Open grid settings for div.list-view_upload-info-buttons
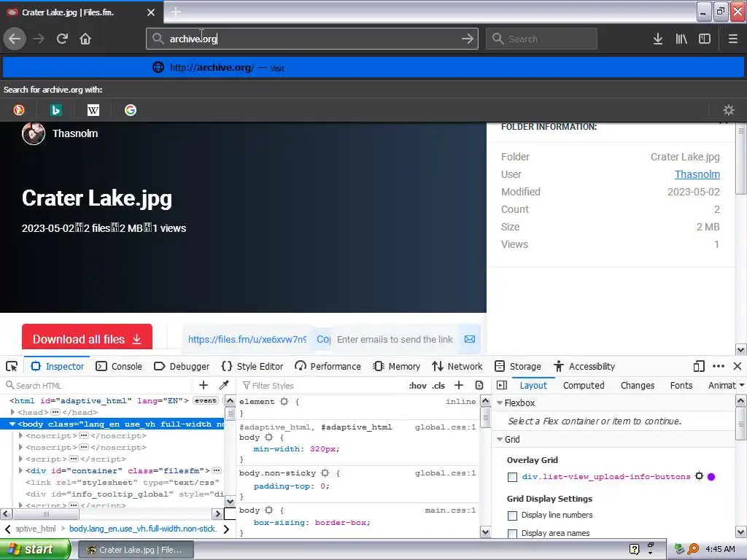 [699, 475]
